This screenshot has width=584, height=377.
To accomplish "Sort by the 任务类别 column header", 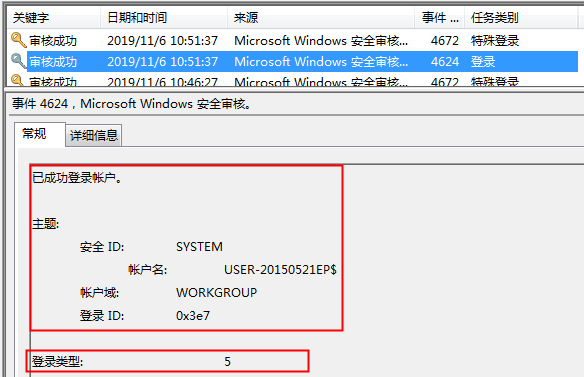I will [521, 18].
